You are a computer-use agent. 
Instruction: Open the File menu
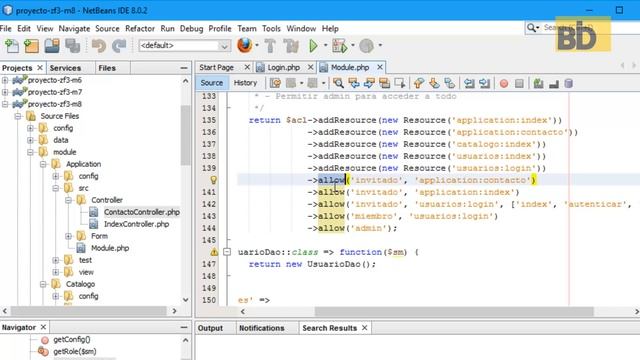(6, 29)
